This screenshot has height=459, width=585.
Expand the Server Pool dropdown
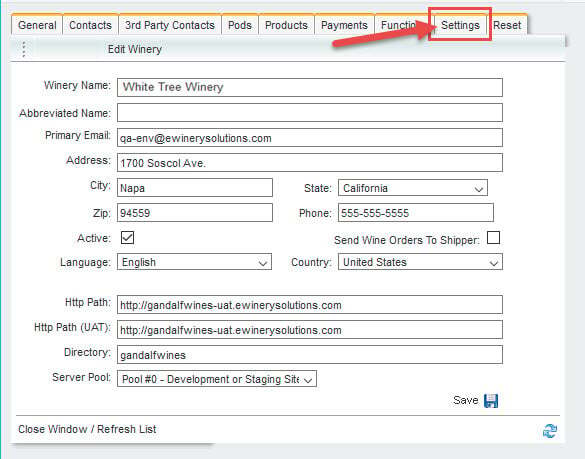(217, 379)
